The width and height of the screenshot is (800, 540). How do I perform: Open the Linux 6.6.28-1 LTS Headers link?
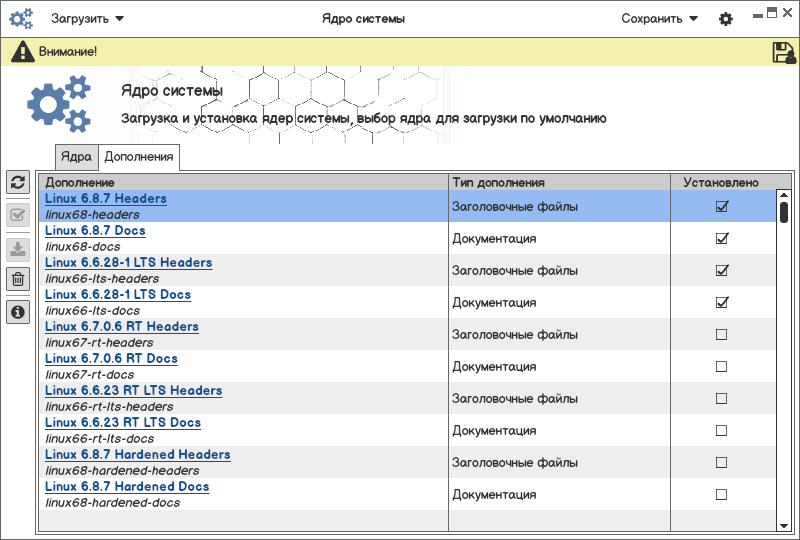pos(128,263)
